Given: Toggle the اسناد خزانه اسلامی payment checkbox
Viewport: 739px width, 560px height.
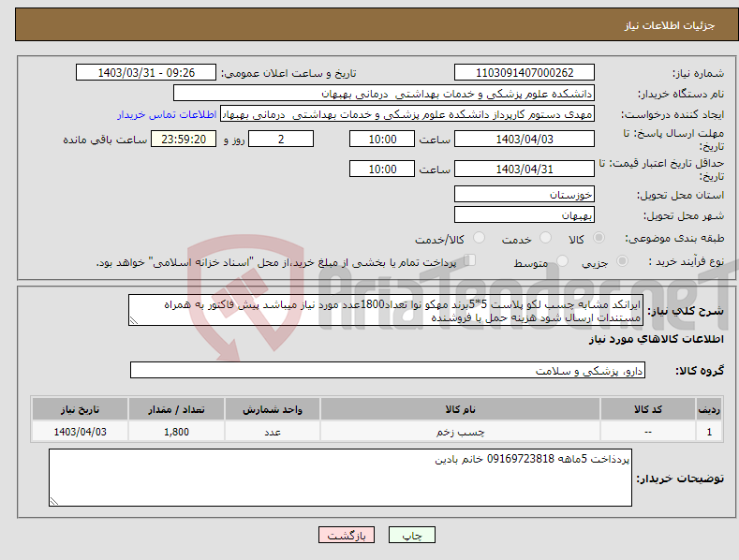Looking at the screenshot, I should (x=470, y=259).
